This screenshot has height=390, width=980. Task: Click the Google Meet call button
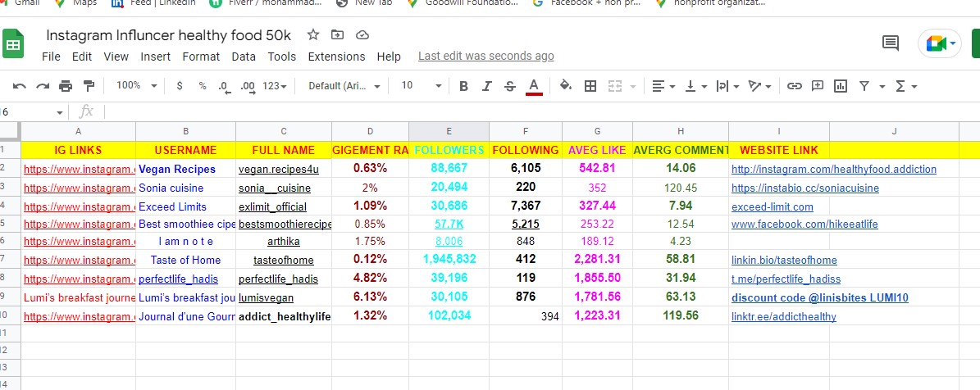(x=939, y=43)
